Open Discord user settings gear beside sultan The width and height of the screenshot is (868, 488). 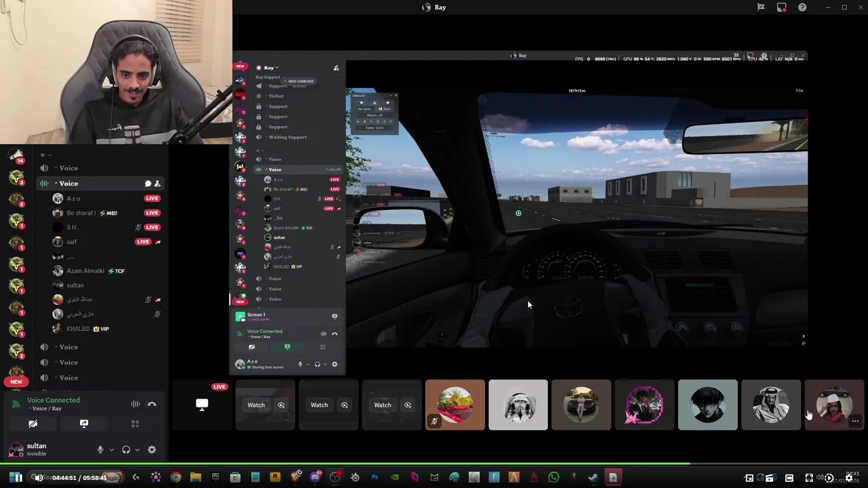click(x=152, y=449)
